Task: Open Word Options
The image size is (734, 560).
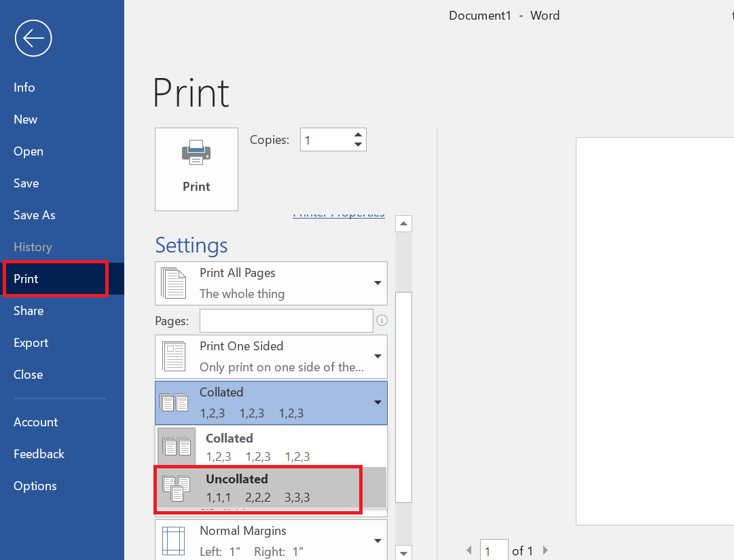Action: (35, 485)
